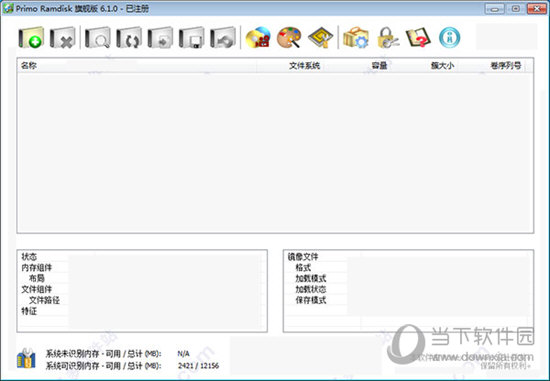Select the 内存组件 row in info panel
The width and height of the screenshot is (550, 381).
pos(142,268)
